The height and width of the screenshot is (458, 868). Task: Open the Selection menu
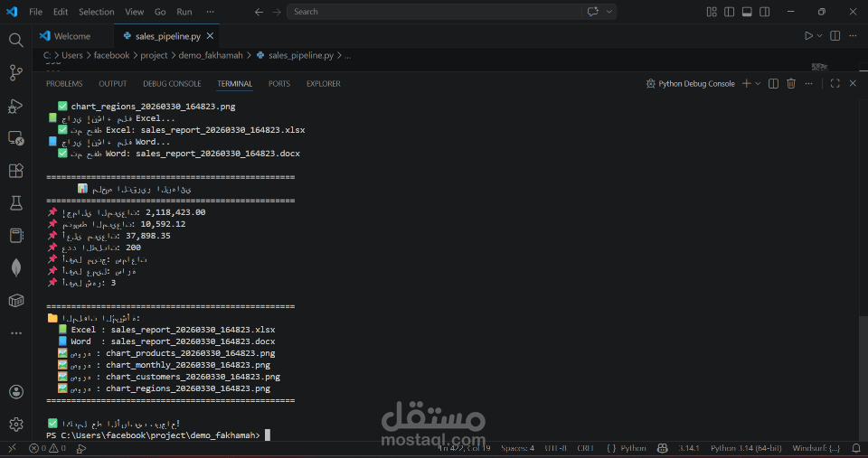tap(97, 12)
